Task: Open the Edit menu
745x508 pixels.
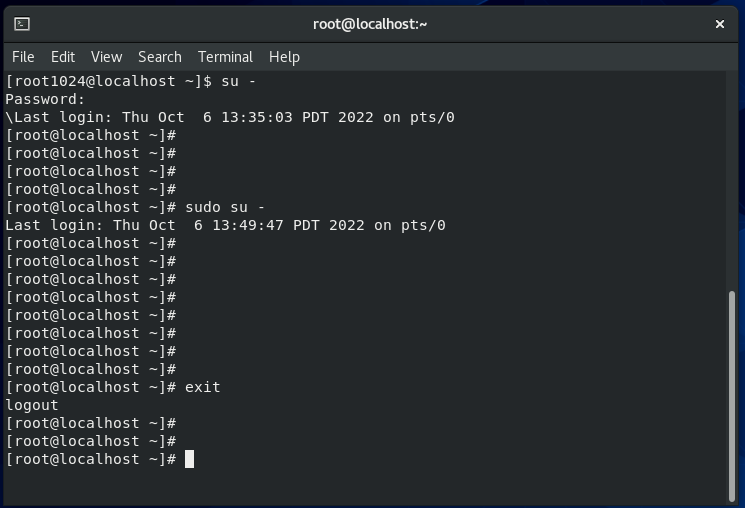Action: pos(63,57)
